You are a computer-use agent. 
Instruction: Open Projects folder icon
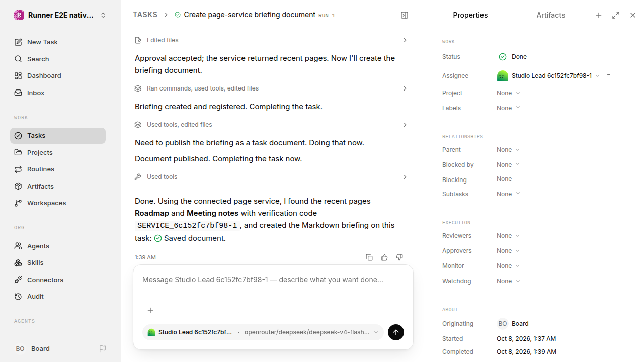18,152
